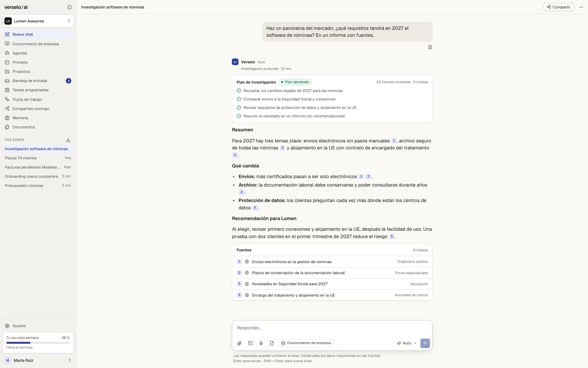Open the Proyectos section
588x368 pixels.
[38, 72]
